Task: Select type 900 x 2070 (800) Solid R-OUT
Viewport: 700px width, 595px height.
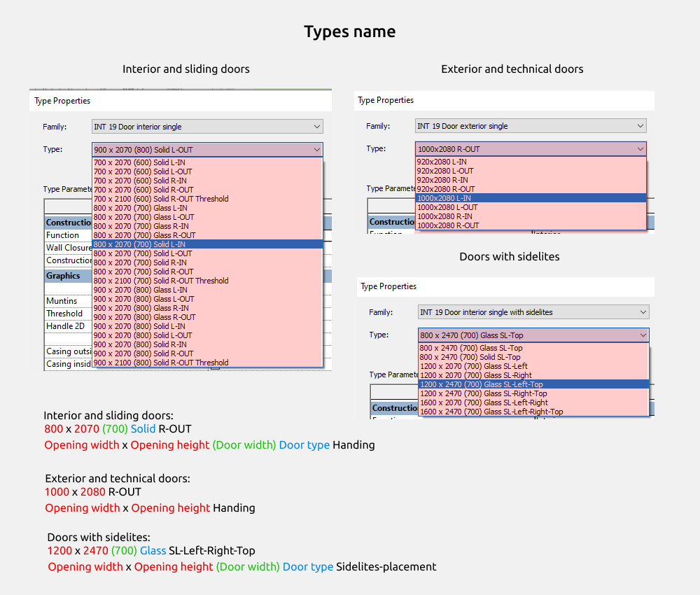Action: (207, 353)
